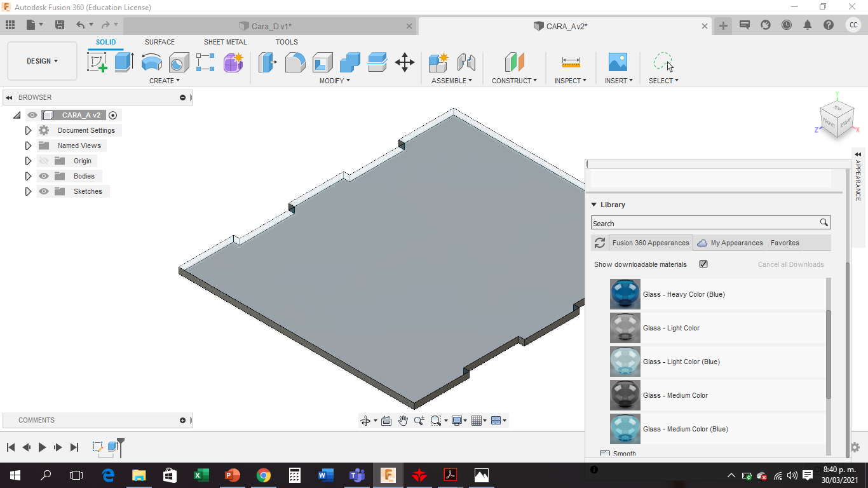The width and height of the screenshot is (868, 488).
Task: Select Glass - Light Color swatch
Action: (625, 328)
